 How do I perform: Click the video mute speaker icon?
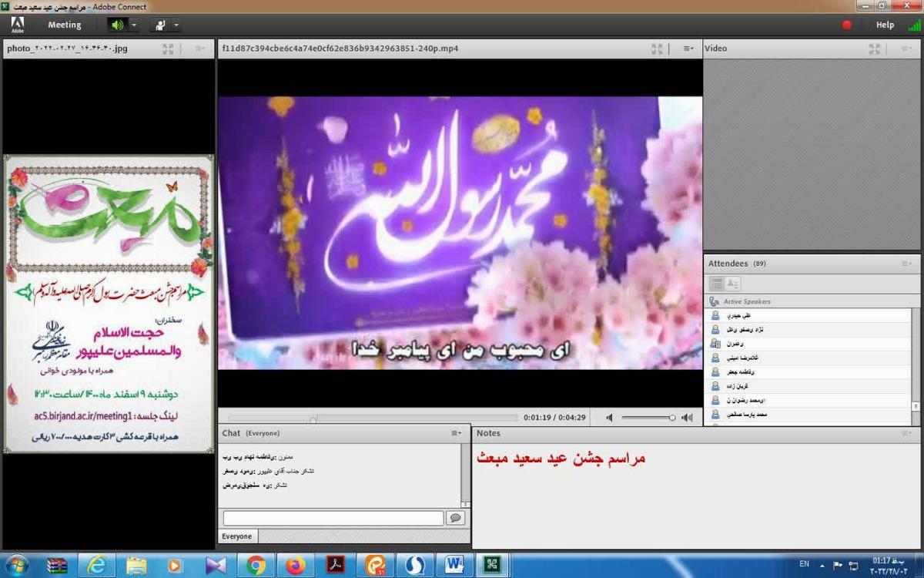click(609, 418)
